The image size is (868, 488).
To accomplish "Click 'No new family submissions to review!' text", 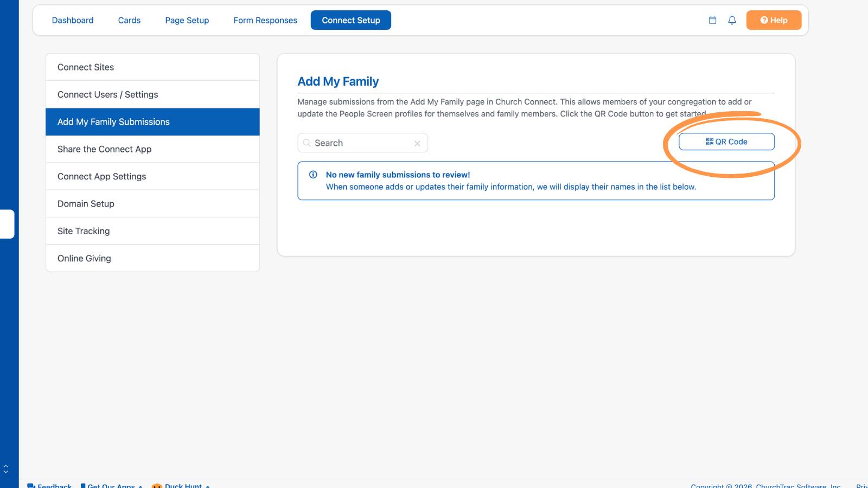I will pyautogui.click(x=398, y=175).
